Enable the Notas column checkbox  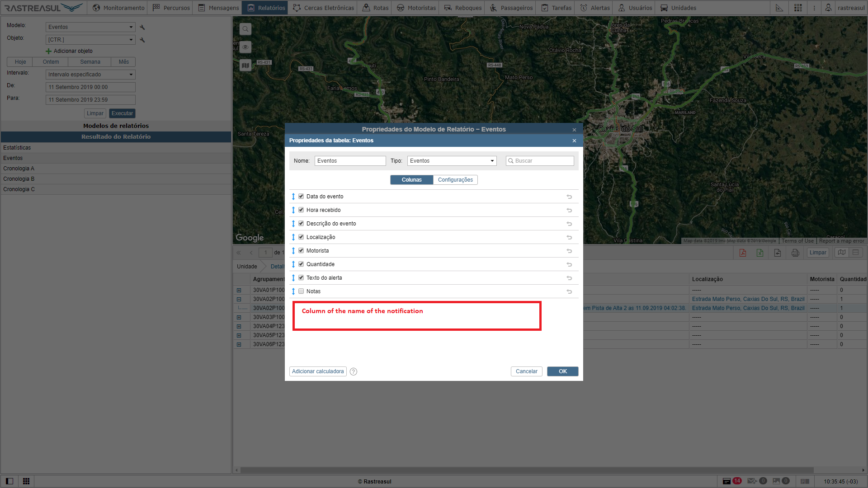pos(301,291)
